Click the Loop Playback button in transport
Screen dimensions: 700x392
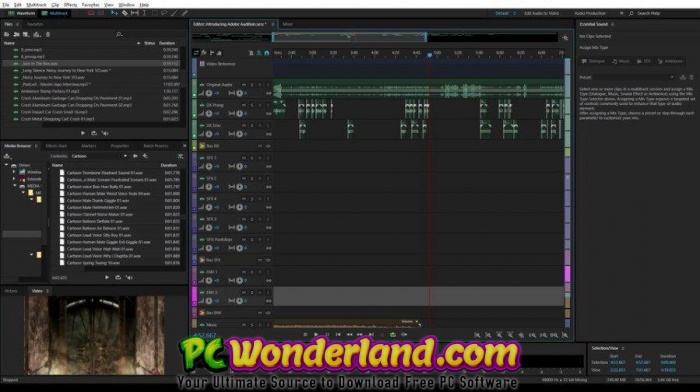tap(393, 334)
